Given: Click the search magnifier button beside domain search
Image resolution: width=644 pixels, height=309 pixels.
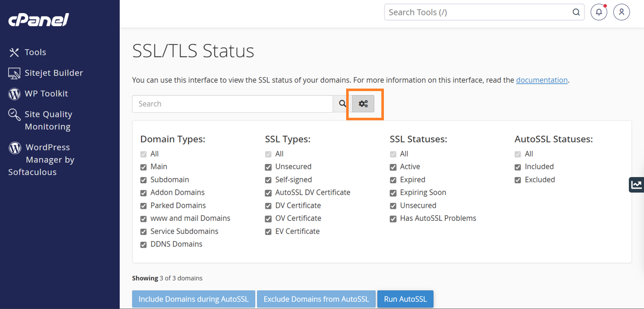Looking at the screenshot, I should point(342,104).
